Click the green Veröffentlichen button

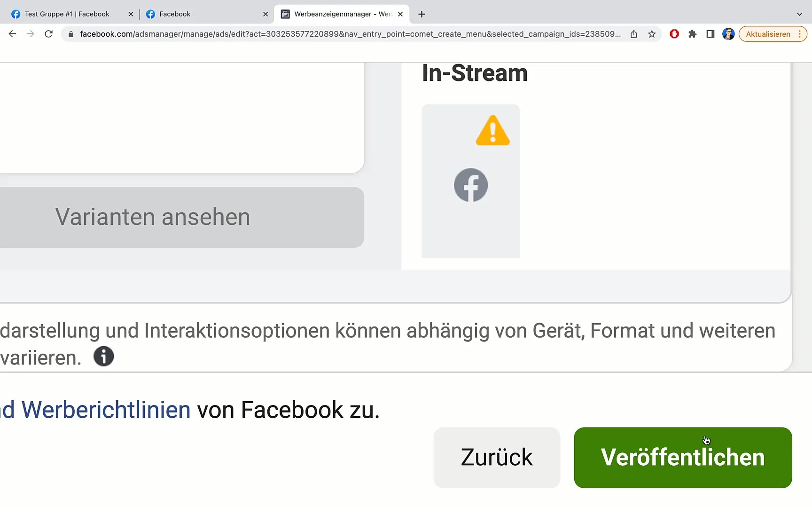coord(683,457)
